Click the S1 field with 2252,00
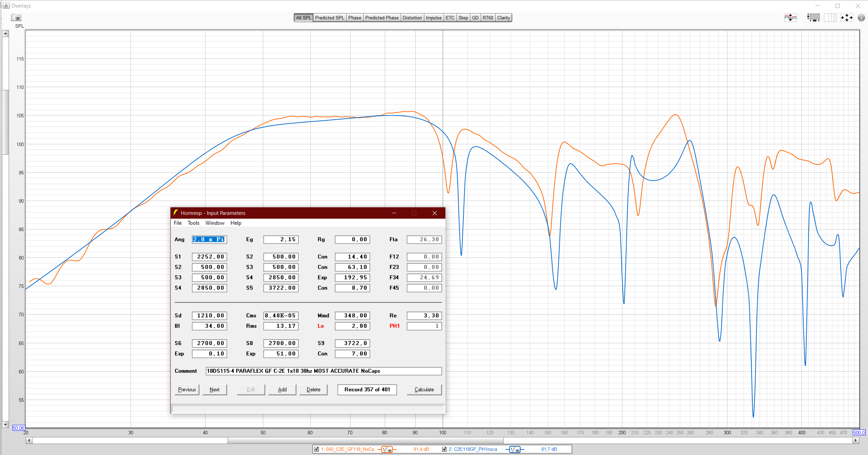The height and width of the screenshot is (455, 868). click(210, 257)
